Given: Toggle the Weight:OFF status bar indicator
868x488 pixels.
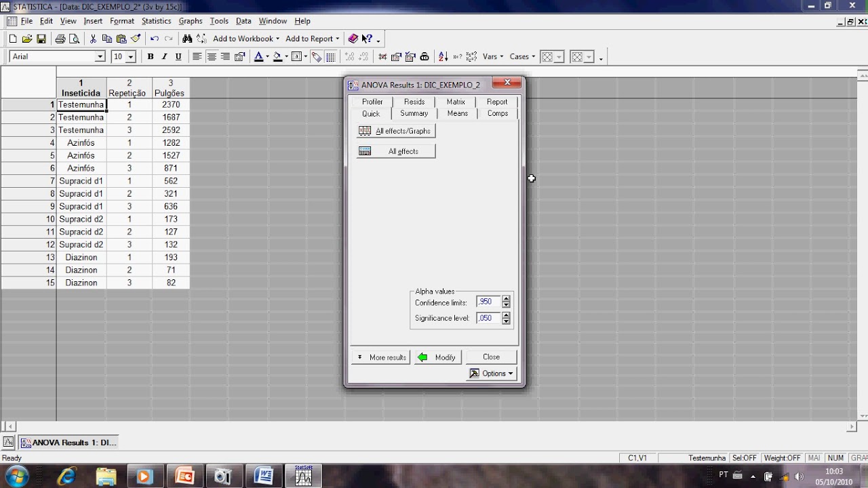Looking at the screenshot, I should (x=782, y=458).
